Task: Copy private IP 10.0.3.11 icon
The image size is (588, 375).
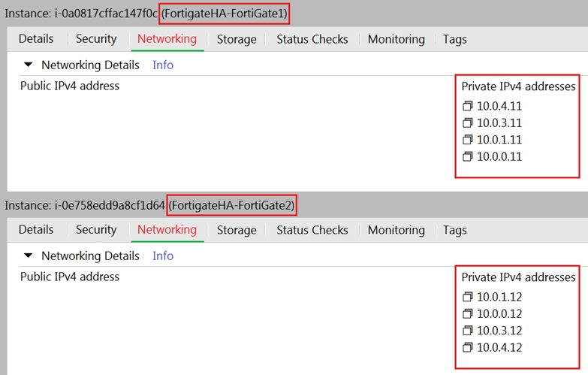Action: point(467,122)
